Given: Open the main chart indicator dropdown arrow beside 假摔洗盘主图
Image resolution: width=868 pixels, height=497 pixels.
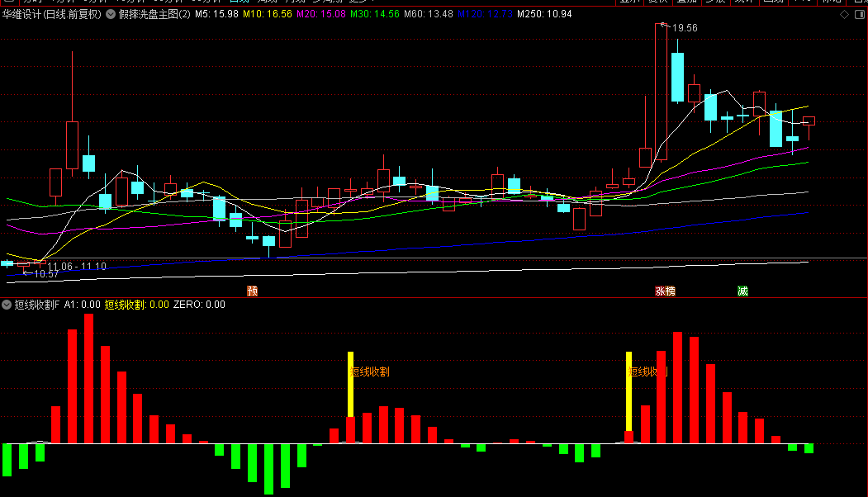Looking at the screenshot, I should [111, 14].
